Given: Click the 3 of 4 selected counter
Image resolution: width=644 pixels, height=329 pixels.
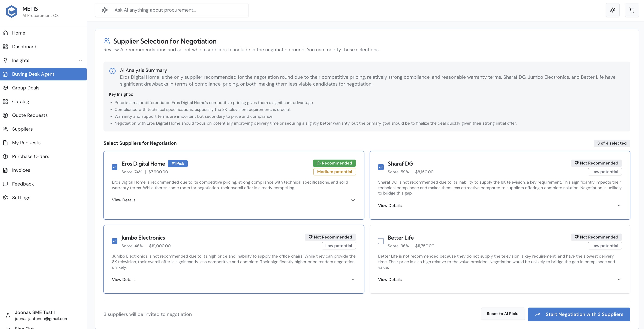Looking at the screenshot, I should coord(612,143).
